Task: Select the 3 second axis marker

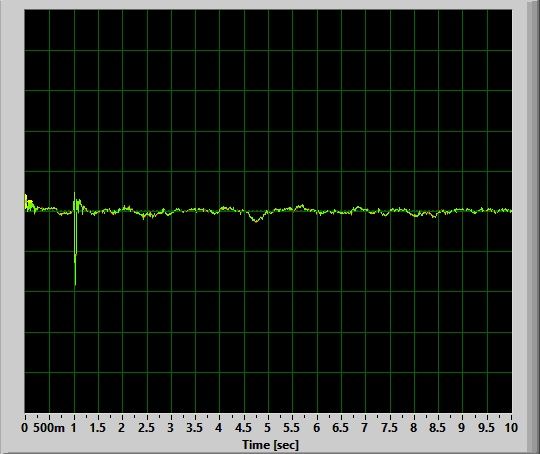Action: [x=170, y=428]
